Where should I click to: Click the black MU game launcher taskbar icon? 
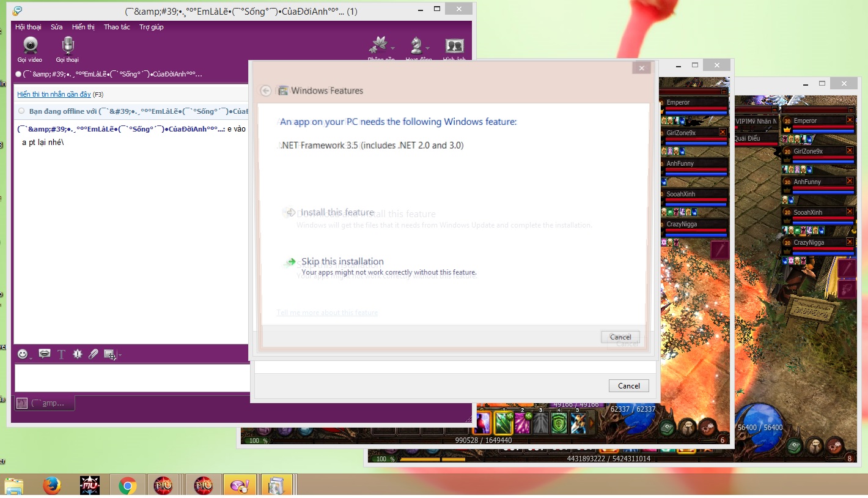[90, 486]
